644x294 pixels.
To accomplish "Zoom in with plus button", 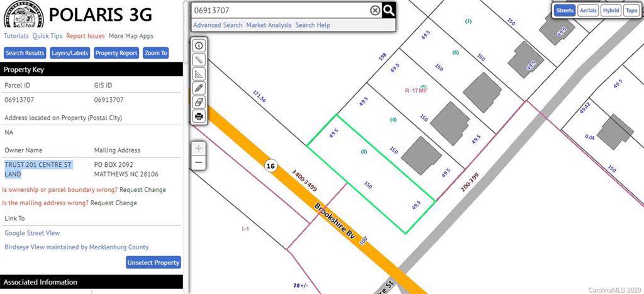I will click(x=199, y=149).
